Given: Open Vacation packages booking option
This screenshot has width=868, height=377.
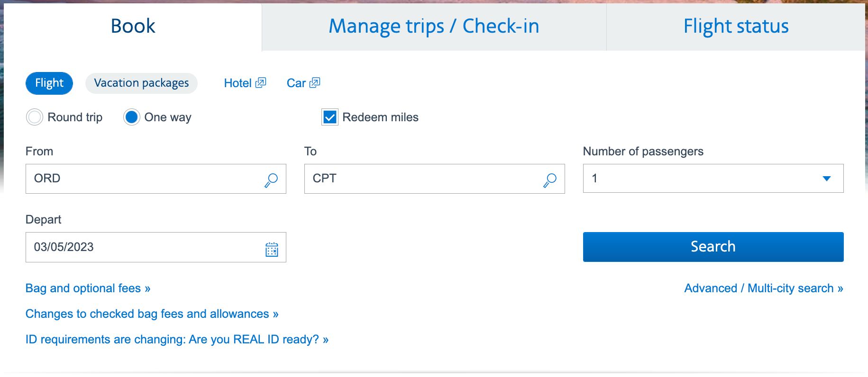Looking at the screenshot, I should pos(141,83).
